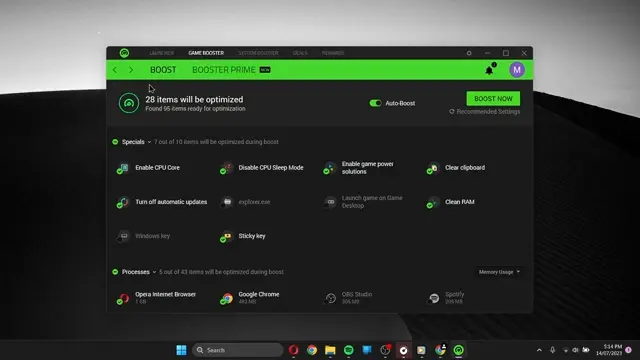Open Spotify from the taskbar
Image resolution: width=640 pixels, height=360 pixels.
349,350
